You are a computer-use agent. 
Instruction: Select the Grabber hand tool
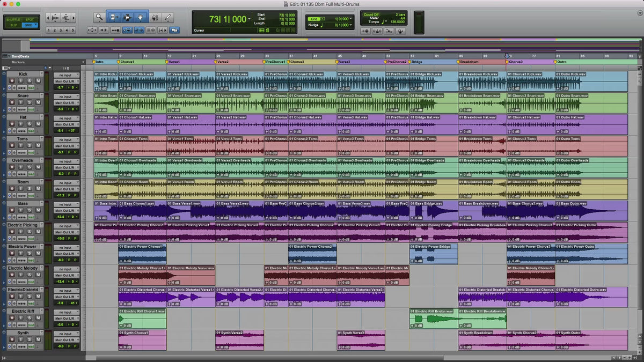[141, 18]
